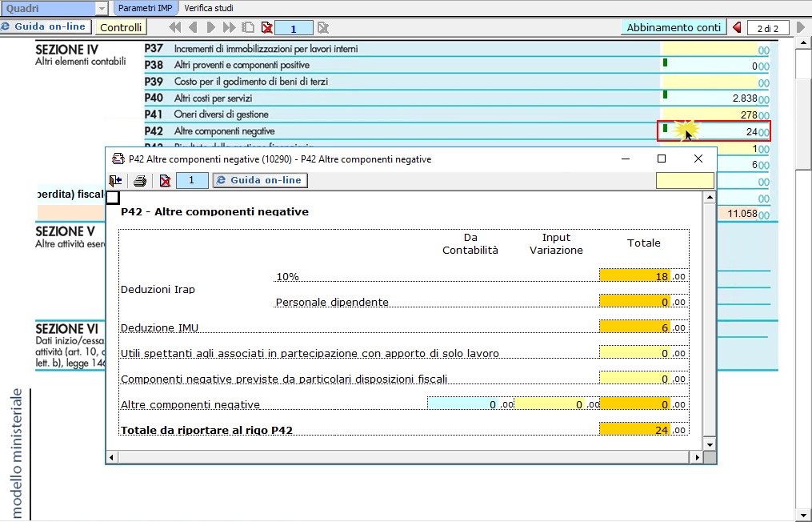Click the red X delete icon in main toolbar
The height and width of the screenshot is (522, 812).
[x=266, y=28]
